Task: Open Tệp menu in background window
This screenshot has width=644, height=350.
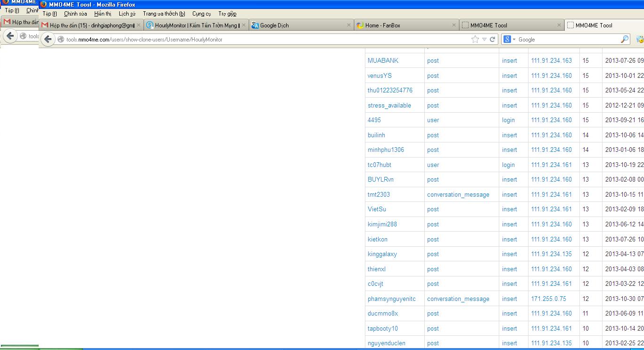Action: coord(12,10)
